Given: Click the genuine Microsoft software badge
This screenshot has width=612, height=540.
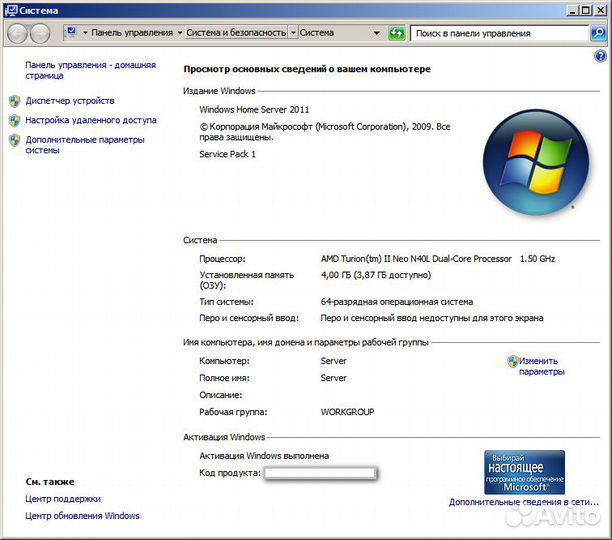Looking at the screenshot, I should [524, 472].
